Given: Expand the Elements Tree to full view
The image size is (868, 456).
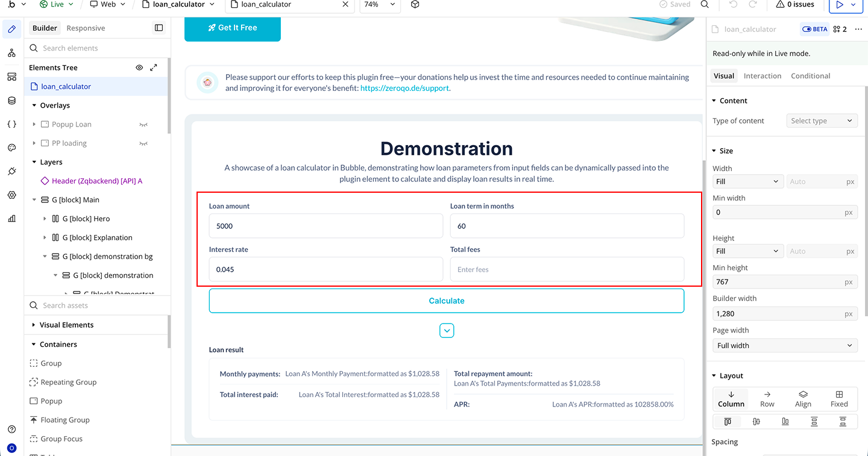Looking at the screenshot, I should [x=154, y=67].
